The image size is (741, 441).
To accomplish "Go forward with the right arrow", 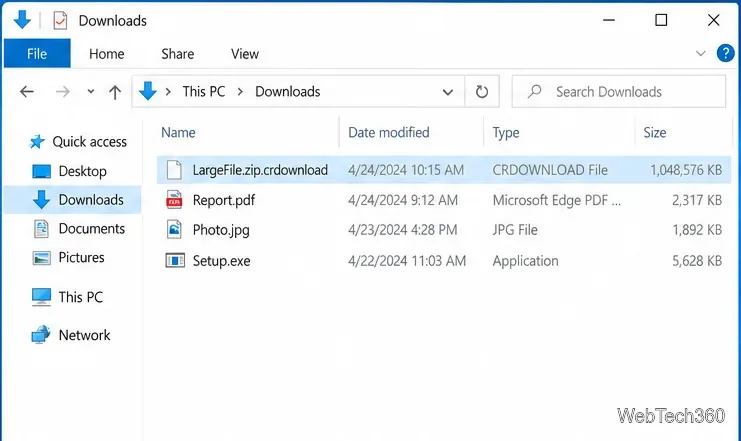I will click(x=62, y=91).
